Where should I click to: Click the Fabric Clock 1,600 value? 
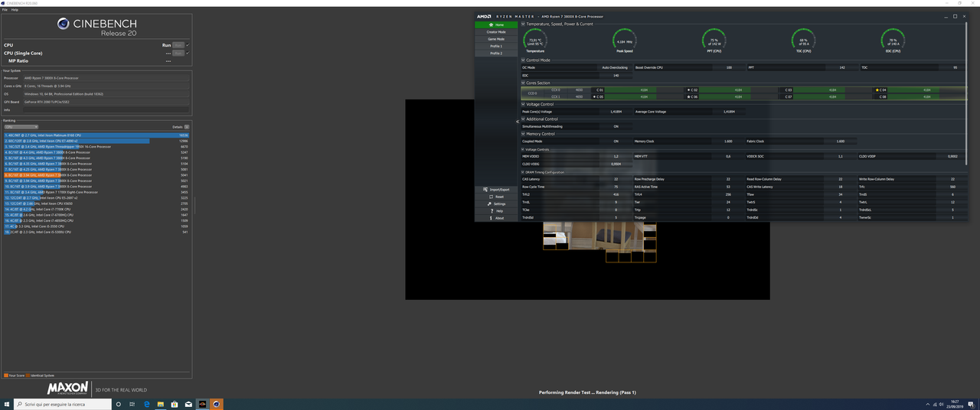[x=840, y=141]
